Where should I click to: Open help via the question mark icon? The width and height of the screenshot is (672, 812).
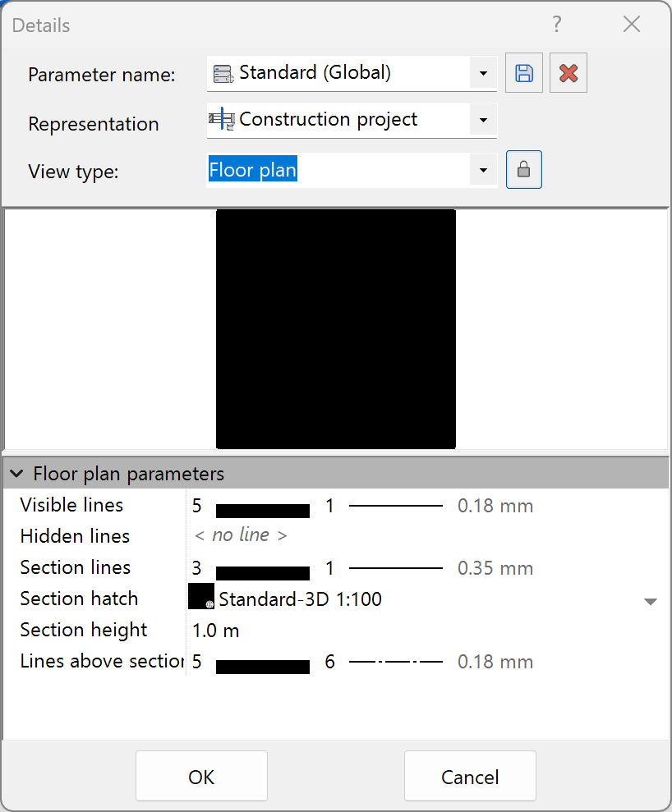tap(556, 25)
